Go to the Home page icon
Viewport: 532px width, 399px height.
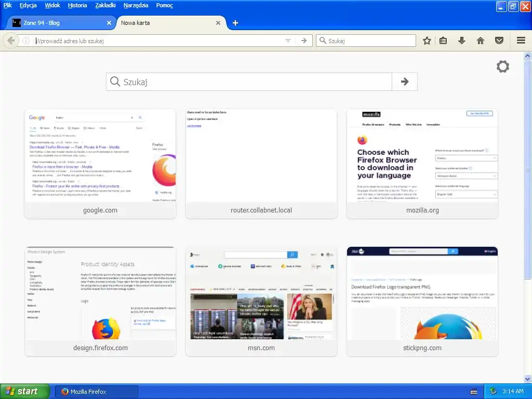click(481, 41)
